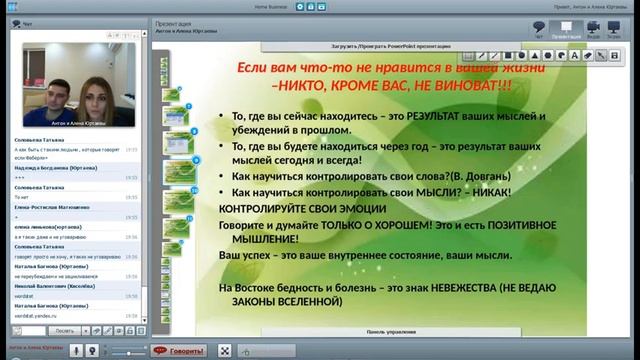Click chat message from 'Надежда Богданова (Юртаева)'
This screenshot has width=640, height=360.
click(x=76, y=173)
